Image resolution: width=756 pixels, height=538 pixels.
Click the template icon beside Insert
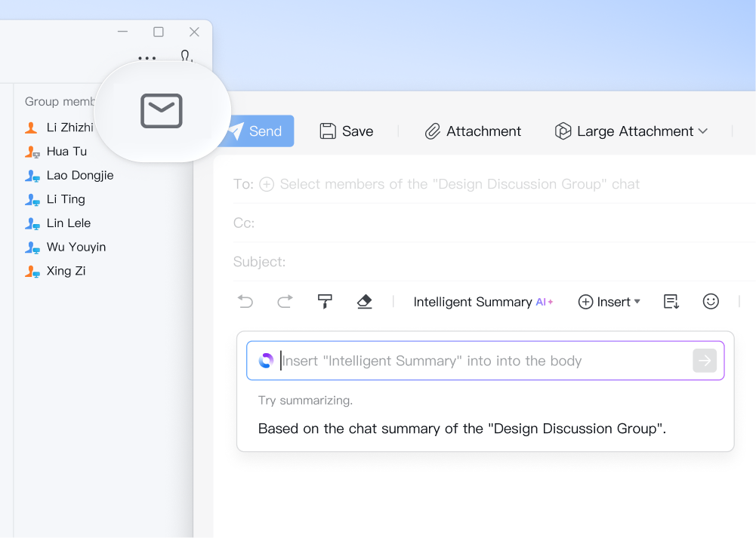tap(671, 302)
